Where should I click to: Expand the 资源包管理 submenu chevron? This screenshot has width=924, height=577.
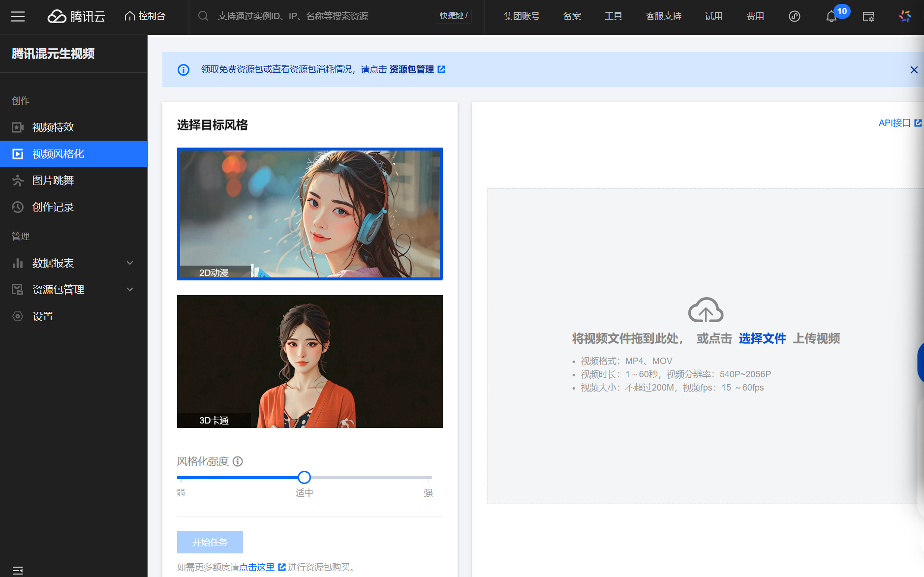[x=130, y=290]
